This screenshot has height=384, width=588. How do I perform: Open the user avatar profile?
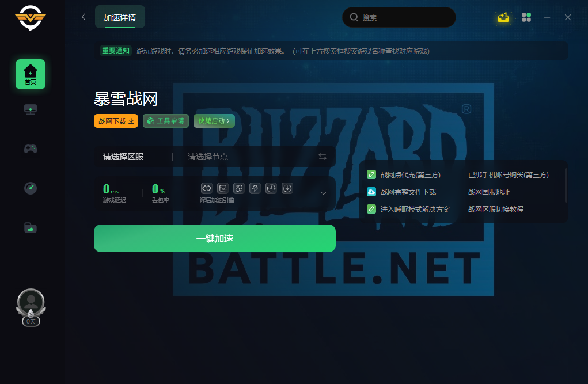[31, 302]
